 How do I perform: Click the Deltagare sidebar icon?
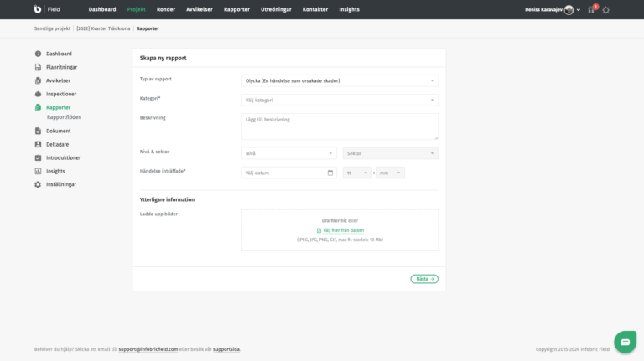click(38, 144)
